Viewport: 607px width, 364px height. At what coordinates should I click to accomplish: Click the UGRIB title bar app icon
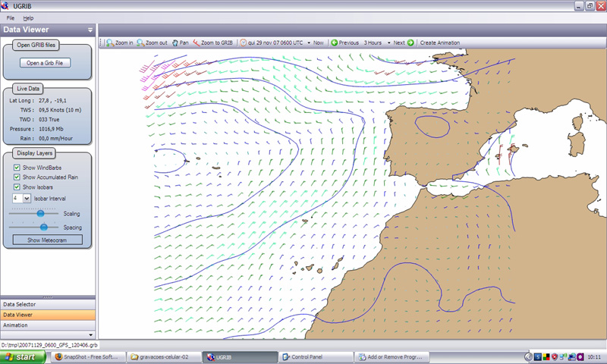(5, 6)
